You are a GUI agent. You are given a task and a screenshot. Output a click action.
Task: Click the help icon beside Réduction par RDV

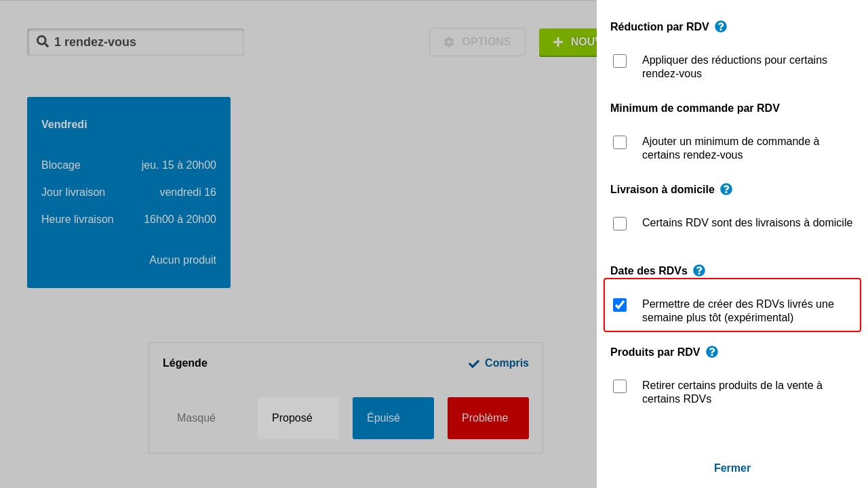coord(721,26)
